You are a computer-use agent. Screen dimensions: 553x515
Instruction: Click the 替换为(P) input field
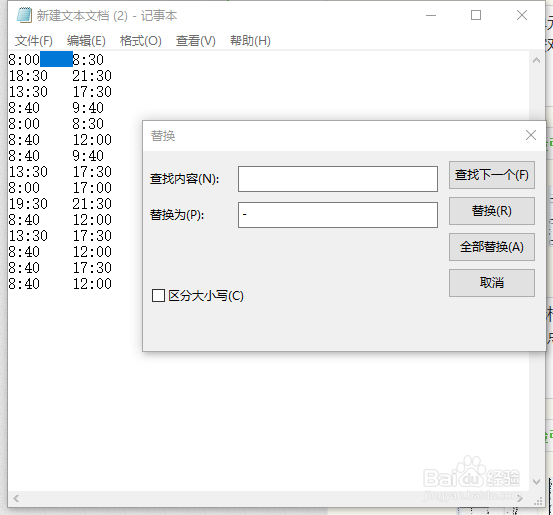[338, 215]
